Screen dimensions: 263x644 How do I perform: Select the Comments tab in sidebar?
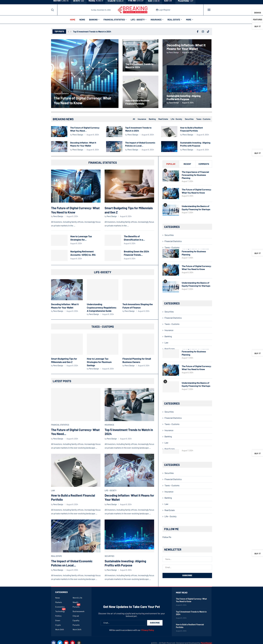[204, 164]
